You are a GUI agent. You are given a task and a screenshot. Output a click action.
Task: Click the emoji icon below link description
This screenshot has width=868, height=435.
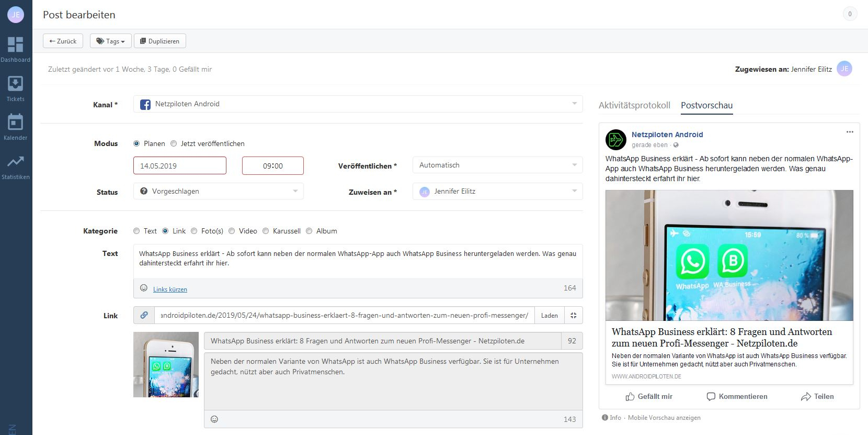coord(214,419)
